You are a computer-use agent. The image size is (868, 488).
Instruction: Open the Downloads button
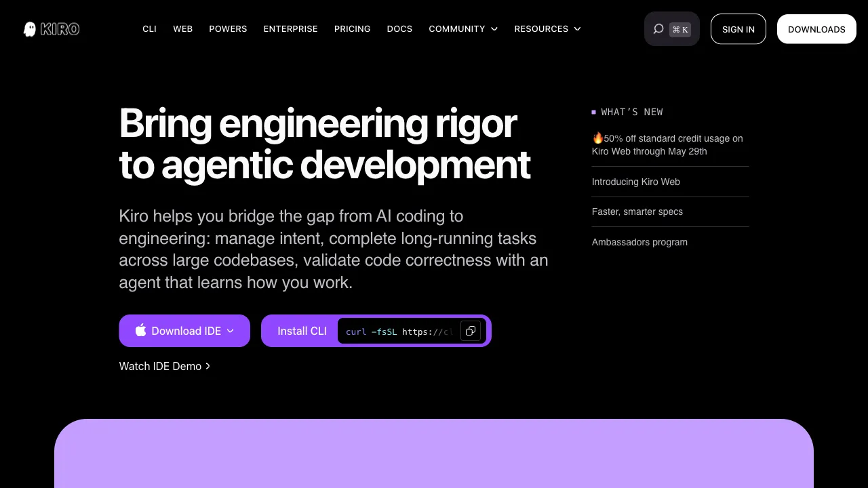coord(816,29)
